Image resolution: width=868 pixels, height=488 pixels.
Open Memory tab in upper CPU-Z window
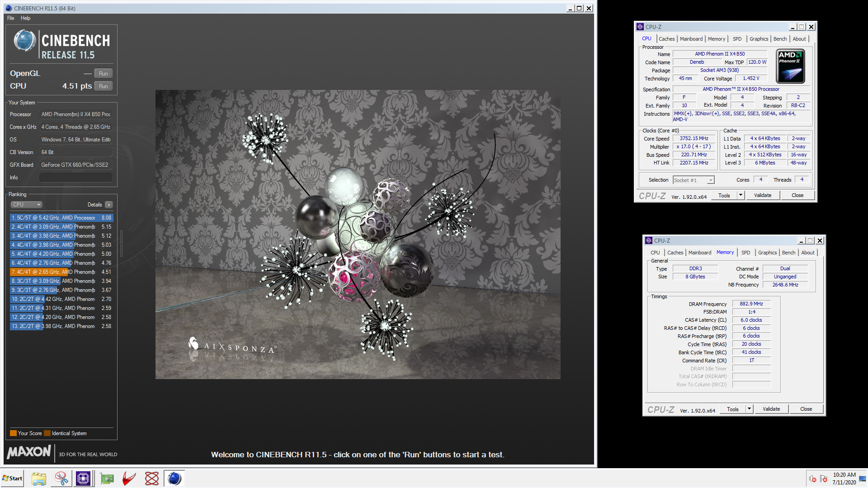point(717,39)
